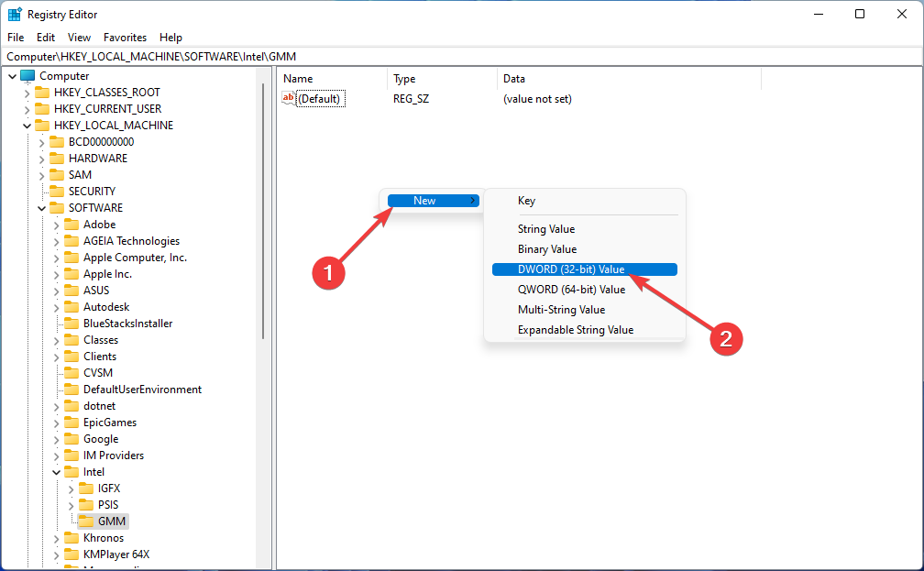The image size is (924, 571).
Task: Open the Favorites menu
Action: pyautogui.click(x=125, y=38)
